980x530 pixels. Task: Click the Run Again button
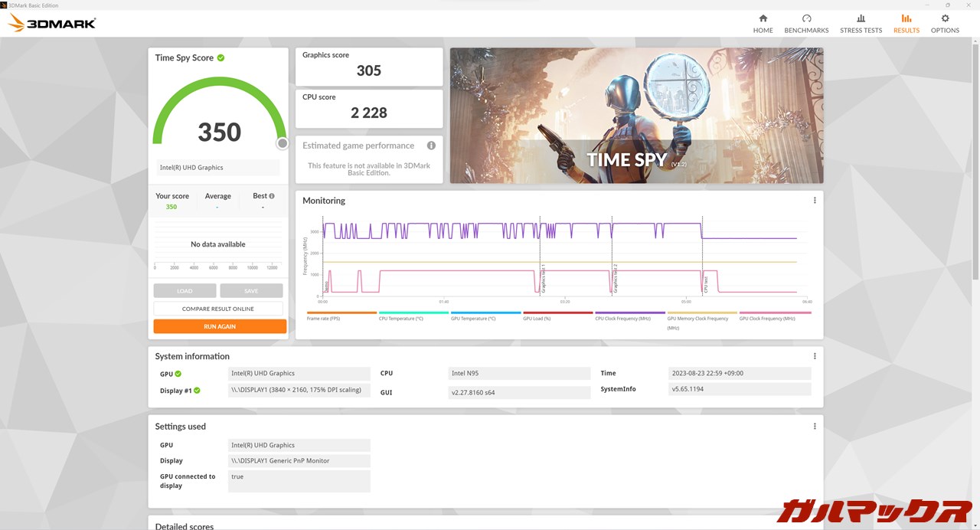coord(220,326)
